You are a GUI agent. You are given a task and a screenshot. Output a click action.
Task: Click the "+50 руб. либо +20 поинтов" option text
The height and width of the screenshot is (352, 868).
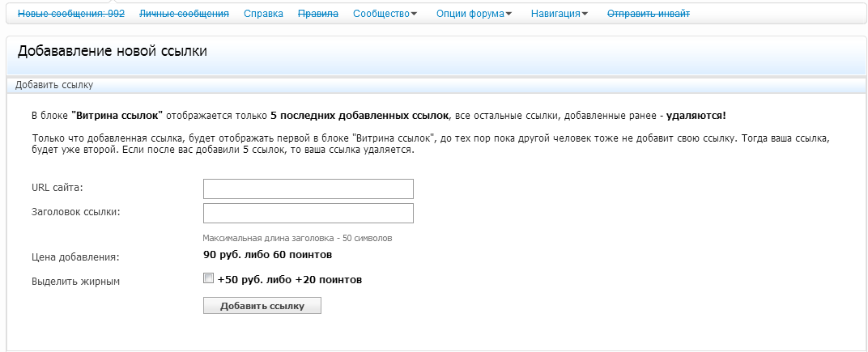point(289,280)
